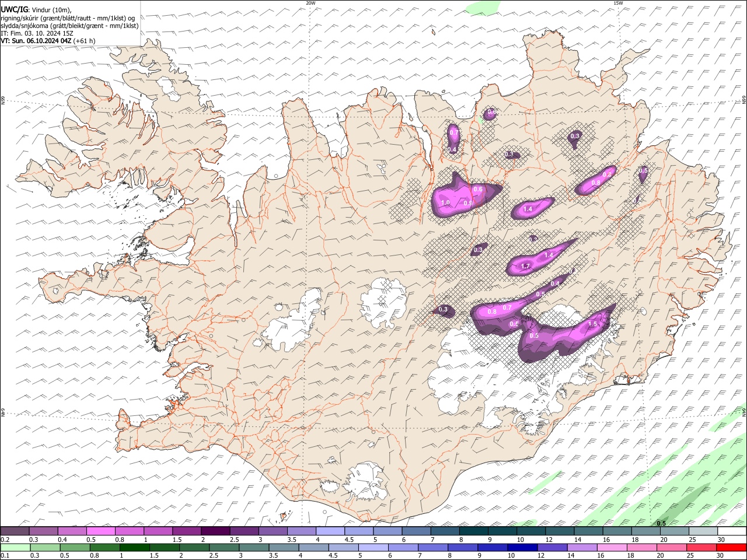Choose the rain legend swatch for 25 mm
Image resolution: width=747 pixels, height=560 pixels.
point(701,547)
